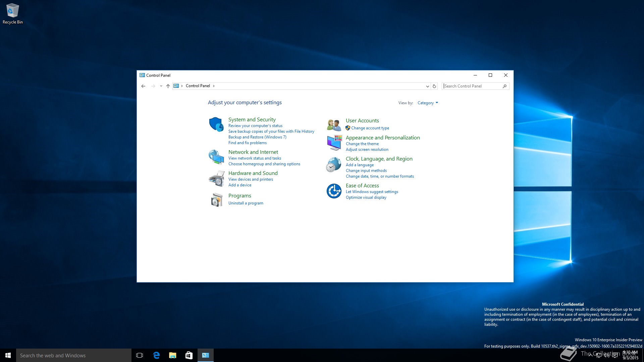Click the forward navigation arrow

[153, 86]
